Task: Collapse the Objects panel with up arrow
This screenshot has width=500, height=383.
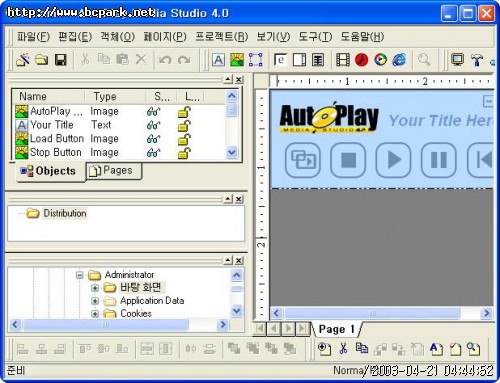Action: [228, 80]
